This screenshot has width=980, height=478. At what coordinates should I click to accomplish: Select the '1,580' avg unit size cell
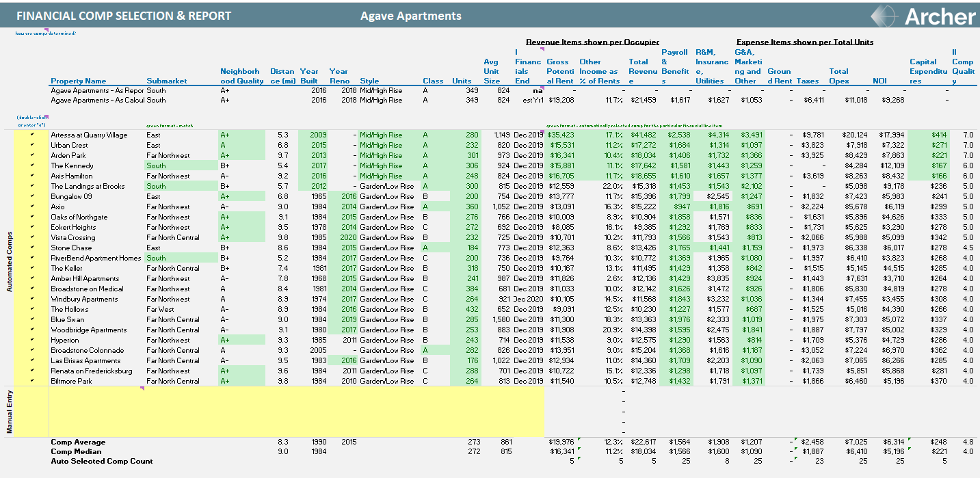pyautogui.click(x=502, y=319)
